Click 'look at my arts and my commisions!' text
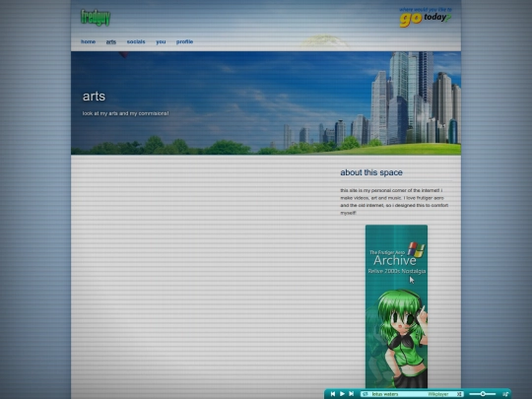The width and height of the screenshot is (532, 399). point(125,113)
